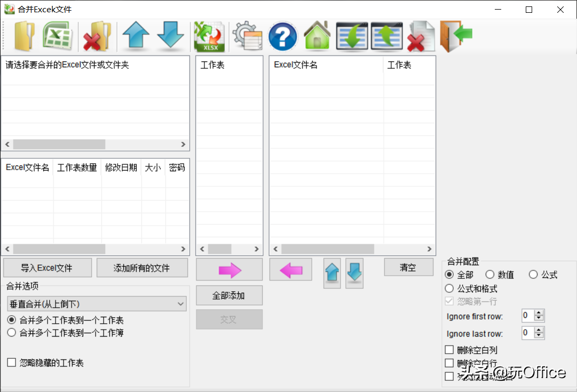
Task: Move selected sheet down with small blue arrow
Action: (x=354, y=273)
